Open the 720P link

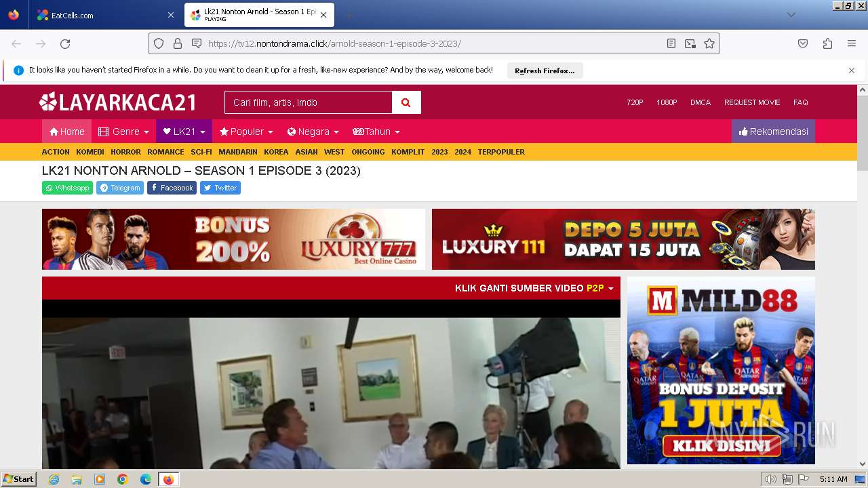pos(635,102)
